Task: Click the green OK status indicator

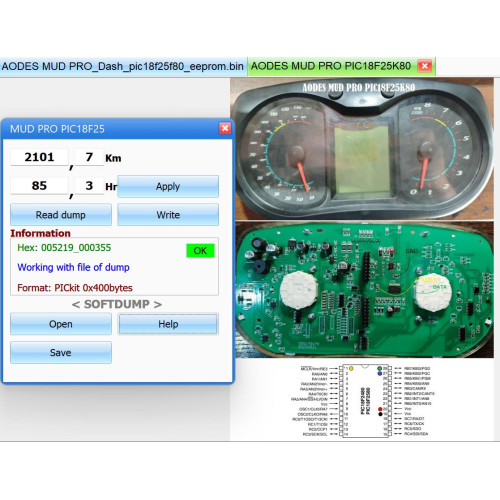Action: 200,251
